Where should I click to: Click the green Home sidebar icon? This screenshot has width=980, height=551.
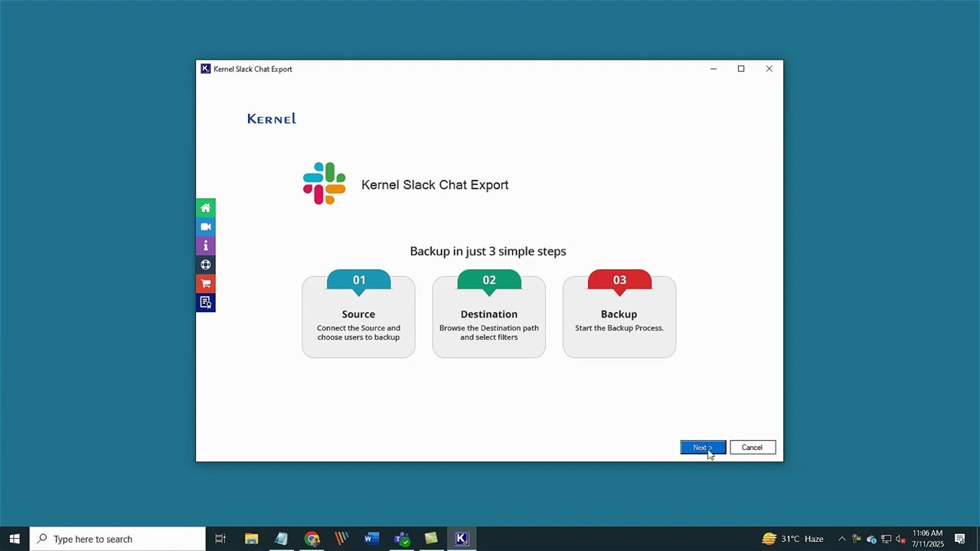pos(205,207)
